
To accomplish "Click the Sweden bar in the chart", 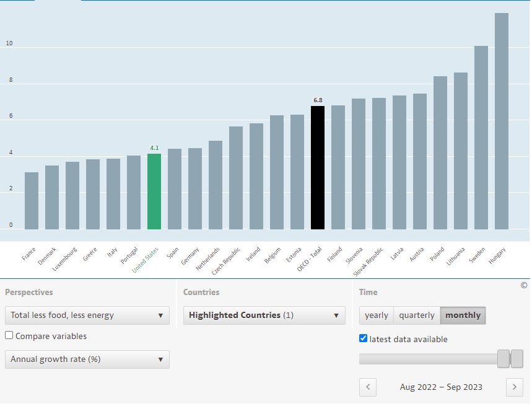I will click(x=482, y=138).
